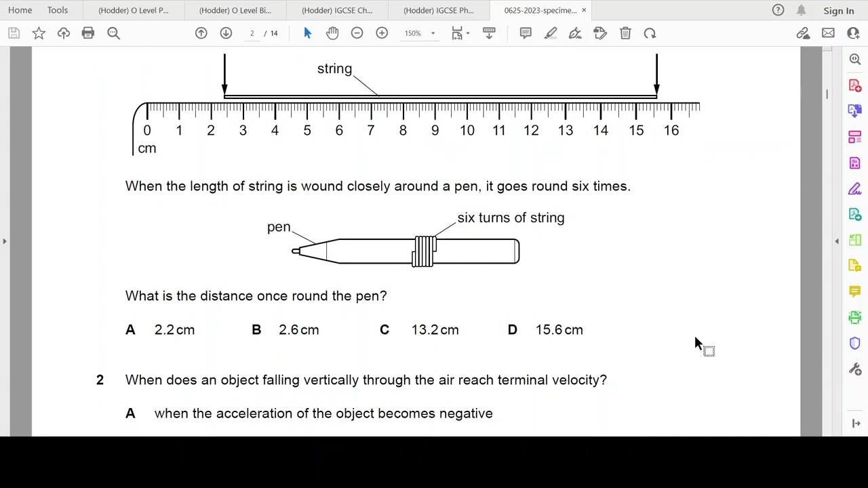Click answer option C 13.2 cm
This screenshot has width=868, height=488.
419,330
